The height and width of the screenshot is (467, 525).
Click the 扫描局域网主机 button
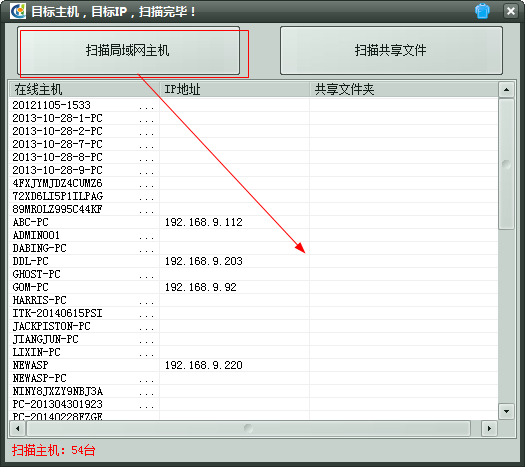tap(128, 51)
